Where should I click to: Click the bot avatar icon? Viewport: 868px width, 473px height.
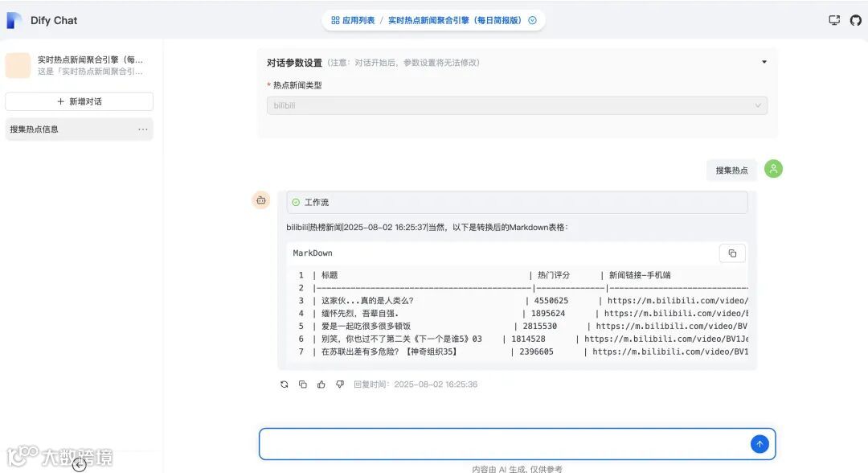pos(260,200)
